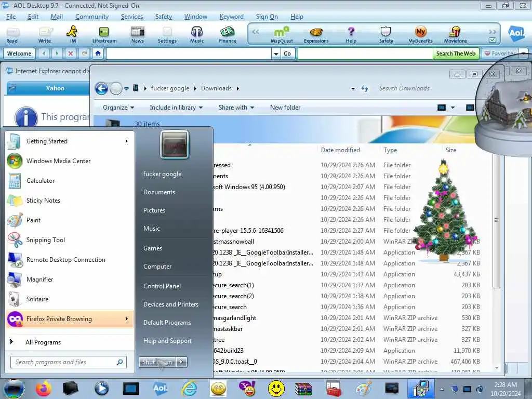
Task: Open AOL Settings icon
Action: coord(167,35)
